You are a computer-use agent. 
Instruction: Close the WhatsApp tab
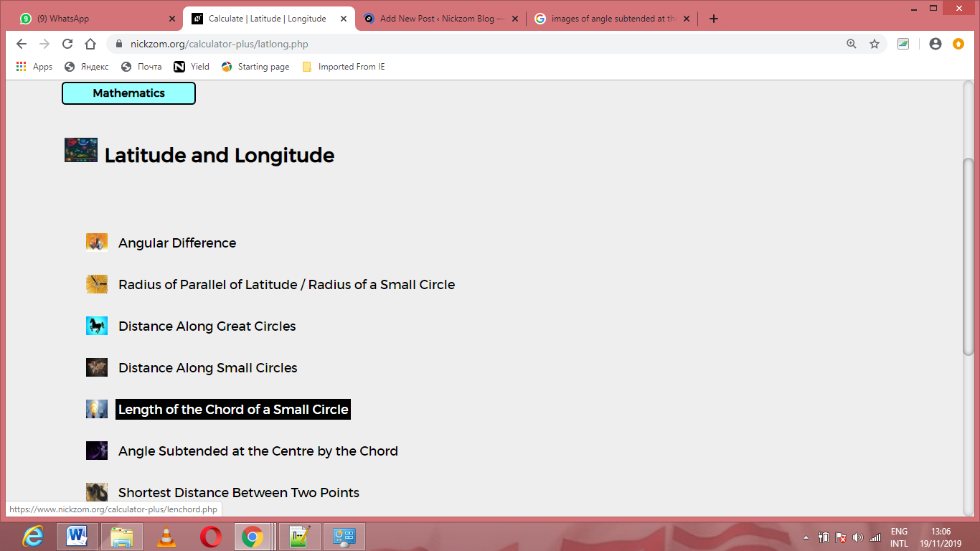click(x=171, y=19)
